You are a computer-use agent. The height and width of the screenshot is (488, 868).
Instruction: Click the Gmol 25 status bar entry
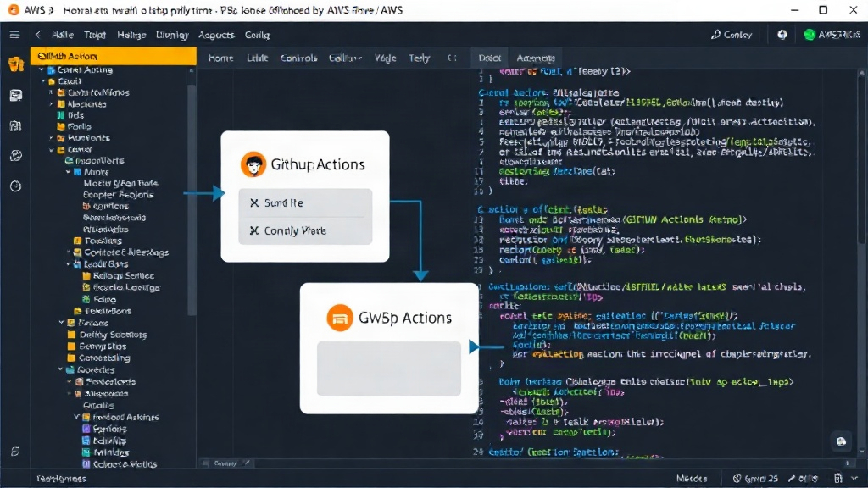click(x=755, y=479)
